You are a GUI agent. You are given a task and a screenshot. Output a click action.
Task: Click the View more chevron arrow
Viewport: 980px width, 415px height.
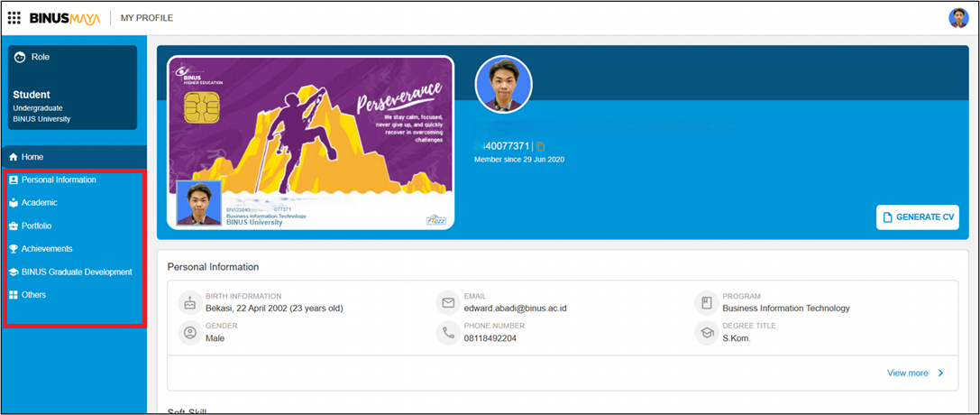pyautogui.click(x=940, y=373)
